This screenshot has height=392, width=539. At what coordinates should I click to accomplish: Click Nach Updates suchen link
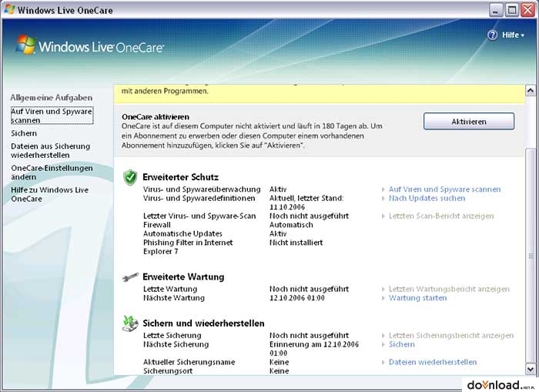pyautogui.click(x=427, y=199)
